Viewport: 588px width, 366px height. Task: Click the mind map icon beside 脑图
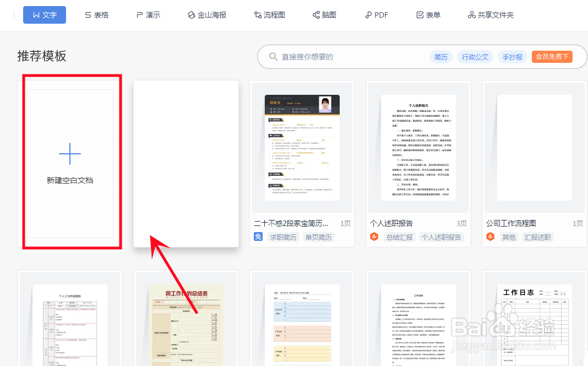click(x=316, y=15)
